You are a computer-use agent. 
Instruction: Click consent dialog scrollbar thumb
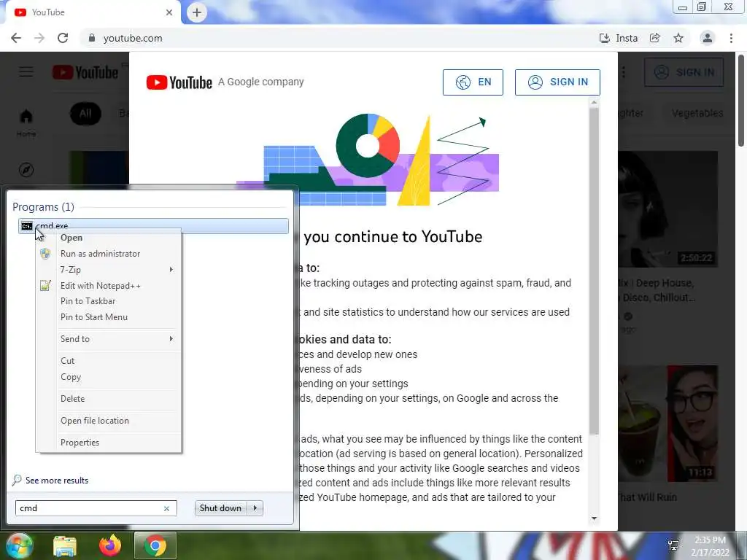point(594,271)
